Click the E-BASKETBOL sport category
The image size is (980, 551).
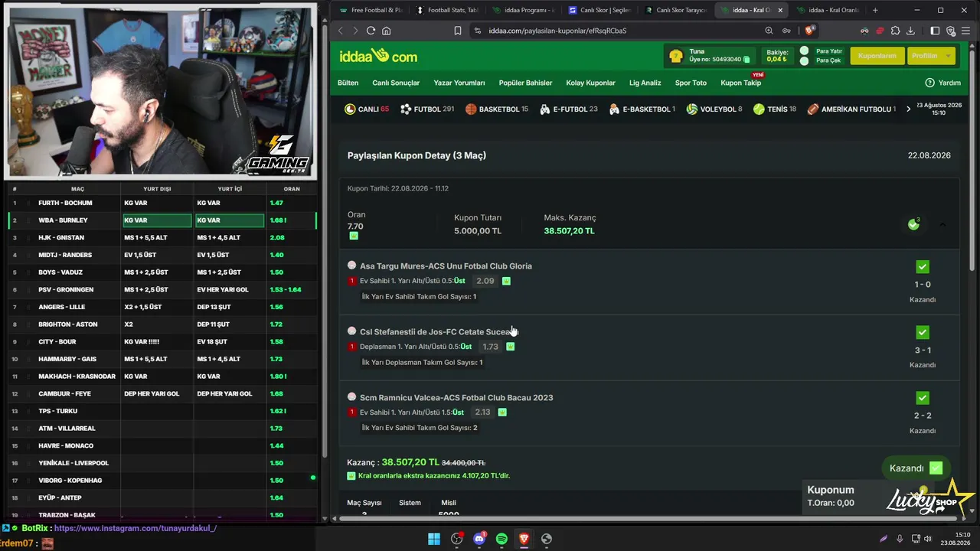pos(642,109)
